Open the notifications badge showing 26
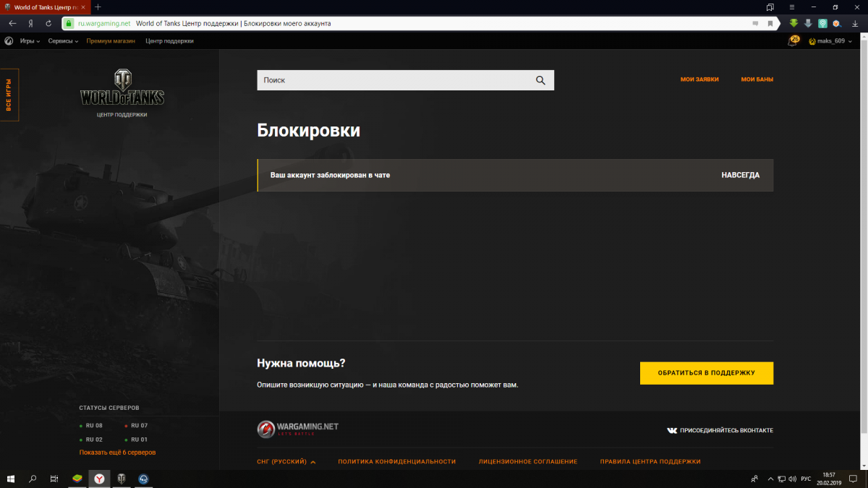The width and height of the screenshot is (868, 488). tap(794, 40)
